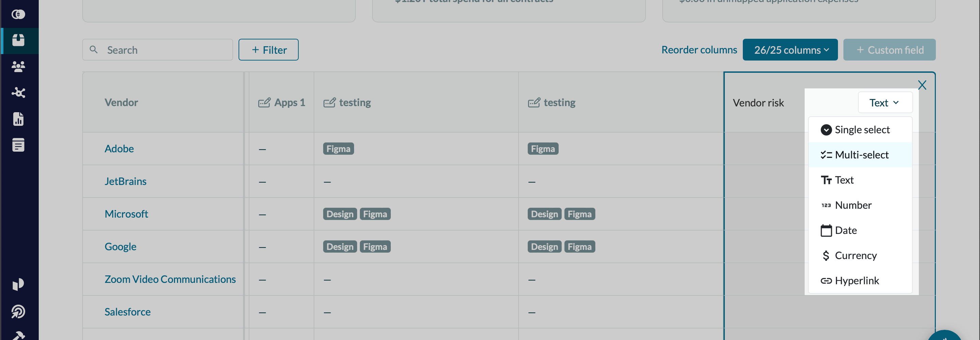Click the Apps 1 column header

click(x=290, y=102)
